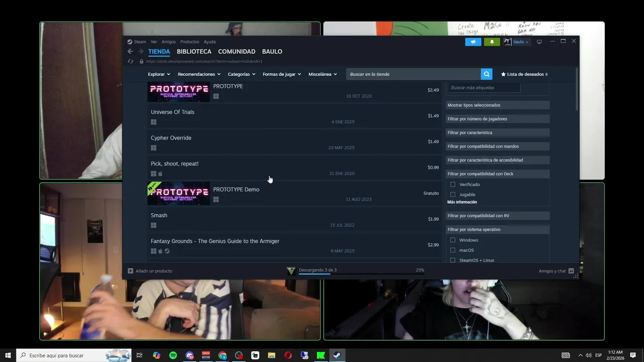
Task: Switch Steam to Big Picture mode
Action: pos(539,42)
